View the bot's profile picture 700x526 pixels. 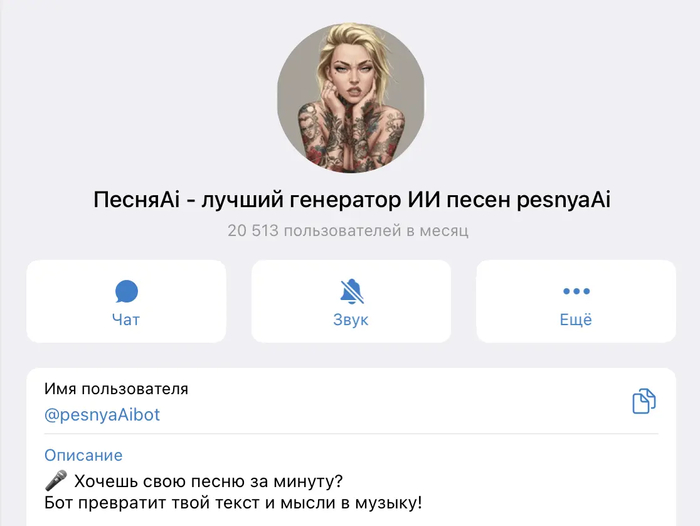pyautogui.click(x=351, y=98)
